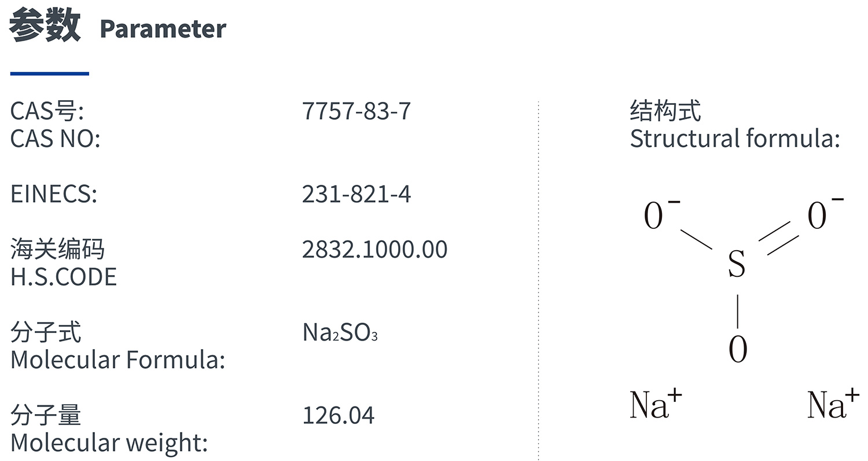Click the double-bonded O⁻ at upper right
868x461 pixels.
coord(825,213)
